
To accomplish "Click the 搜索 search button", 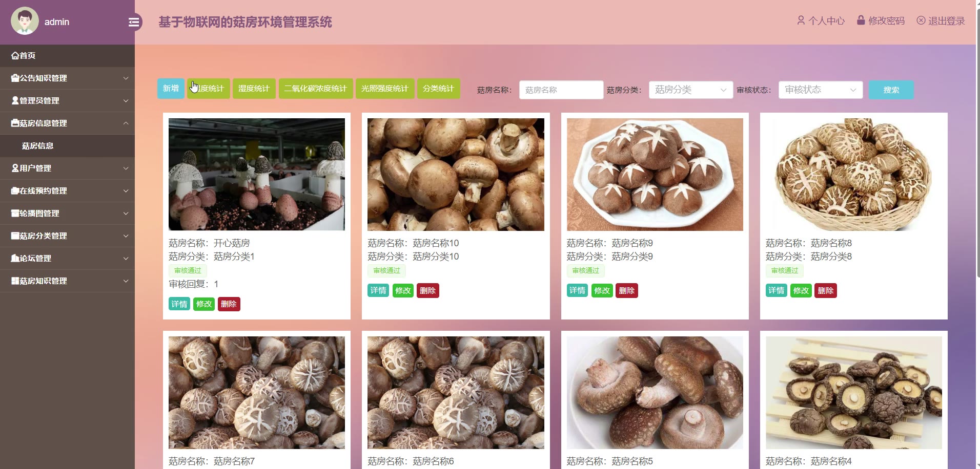I will tap(891, 90).
